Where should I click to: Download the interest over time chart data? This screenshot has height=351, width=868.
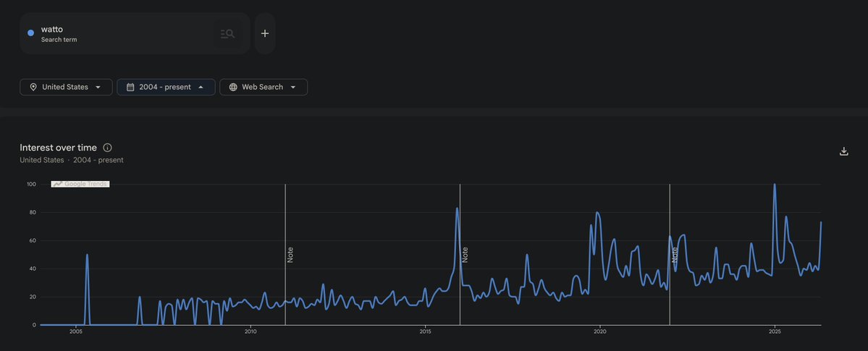(843, 151)
